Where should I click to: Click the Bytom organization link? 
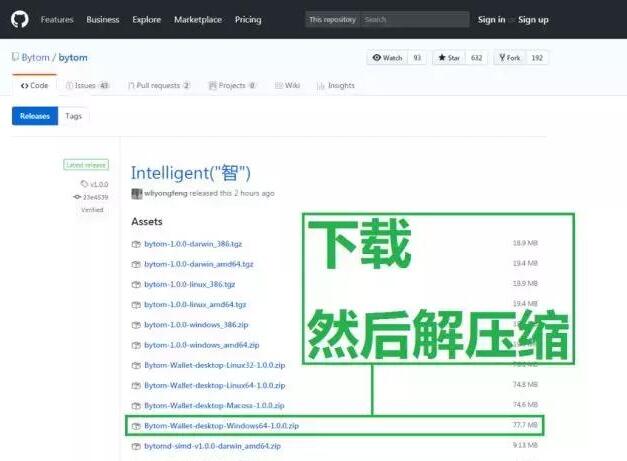[x=36, y=58]
